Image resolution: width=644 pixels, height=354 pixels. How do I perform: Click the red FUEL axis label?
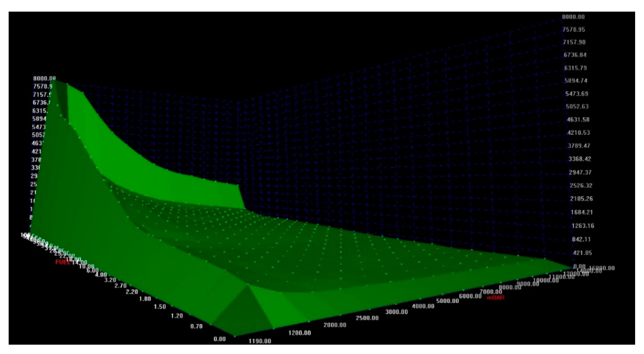click(x=63, y=262)
